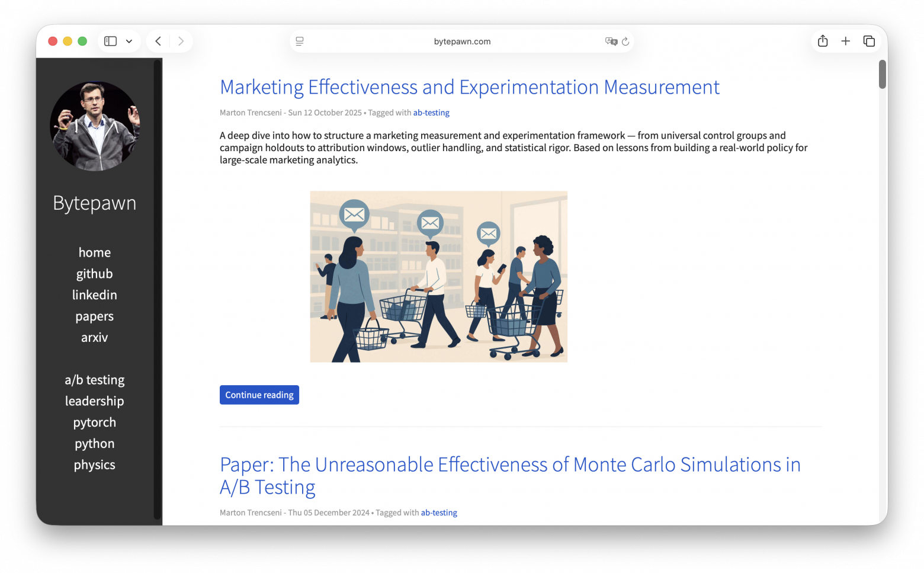This screenshot has width=924, height=573.
Task: Open the Marketing Effectiveness article title
Action: [469, 87]
